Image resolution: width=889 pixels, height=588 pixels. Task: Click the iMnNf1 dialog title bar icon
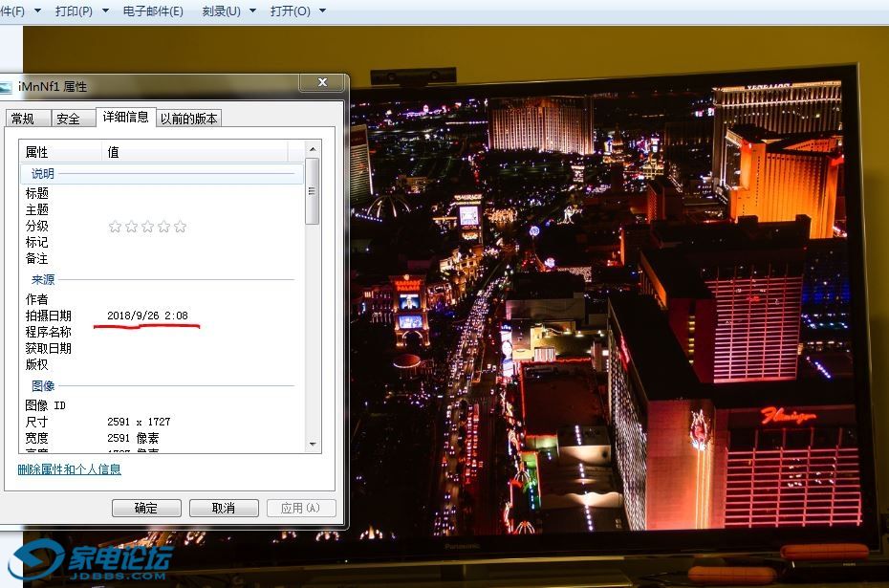(x=6, y=87)
